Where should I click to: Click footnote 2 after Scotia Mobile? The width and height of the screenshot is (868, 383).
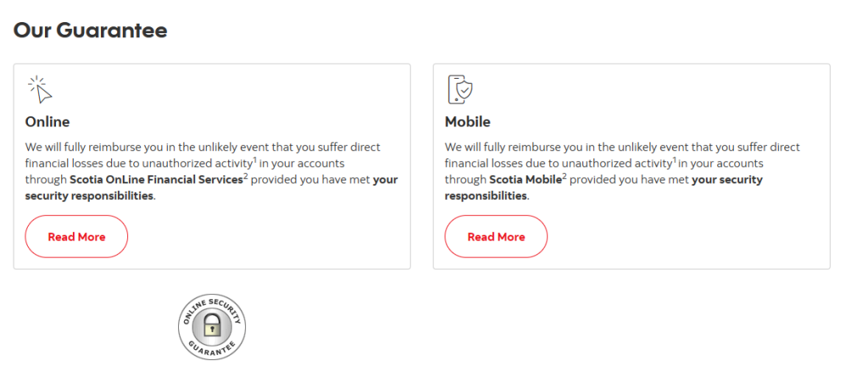565,176
